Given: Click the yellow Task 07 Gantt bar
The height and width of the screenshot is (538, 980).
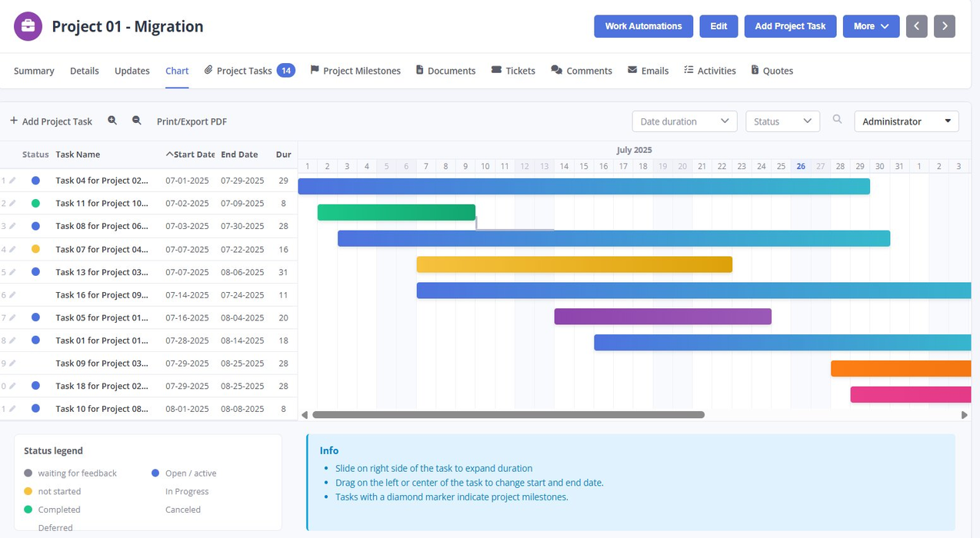Looking at the screenshot, I should (x=574, y=264).
